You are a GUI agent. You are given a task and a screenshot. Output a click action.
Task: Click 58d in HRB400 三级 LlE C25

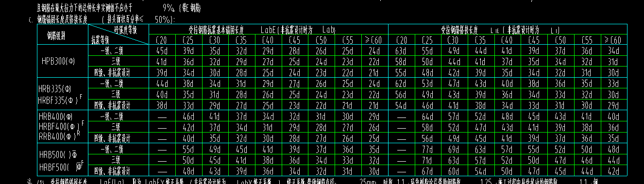pyautogui.click(x=428, y=128)
